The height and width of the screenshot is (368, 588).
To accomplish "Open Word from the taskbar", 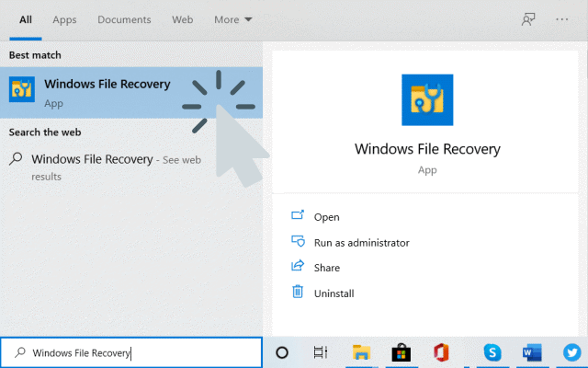I will coord(532,352).
